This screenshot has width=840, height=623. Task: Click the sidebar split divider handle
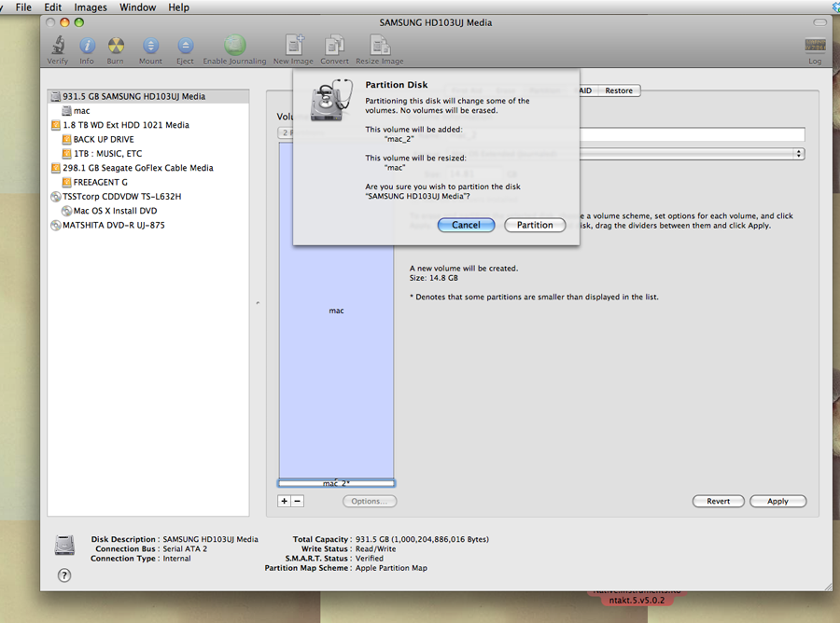(258, 303)
